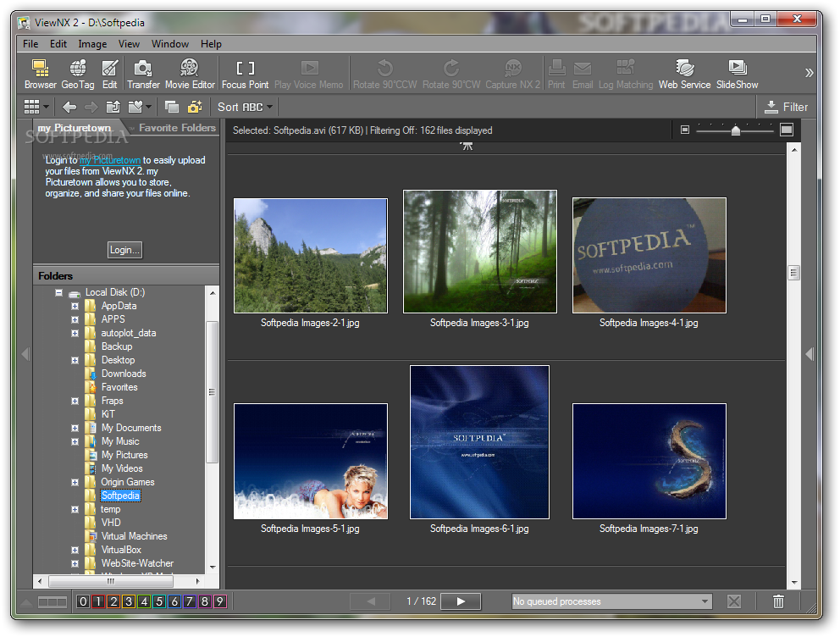Toggle label filter 0
Screen dimensions: 840x637
click(x=83, y=601)
